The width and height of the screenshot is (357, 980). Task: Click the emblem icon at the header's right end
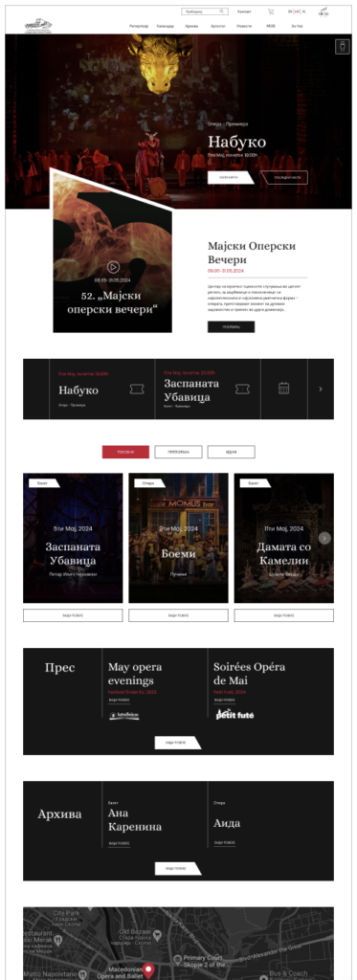pos(324,11)
